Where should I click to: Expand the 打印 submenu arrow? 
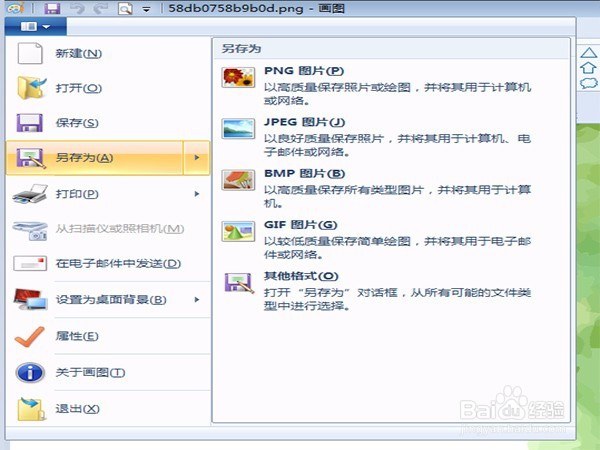(x=197, y=194)
